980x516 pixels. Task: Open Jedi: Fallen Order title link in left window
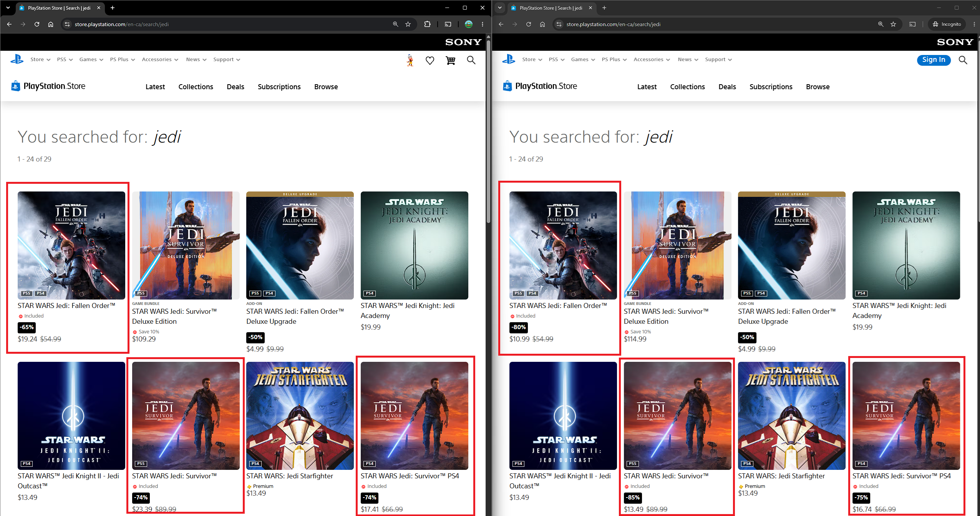tap(66, 306)
